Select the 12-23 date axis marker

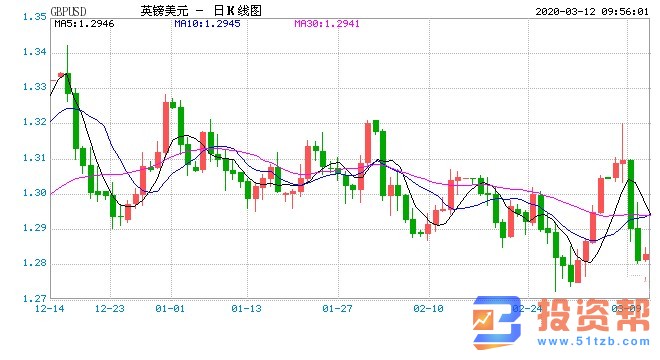click(110, 309)
